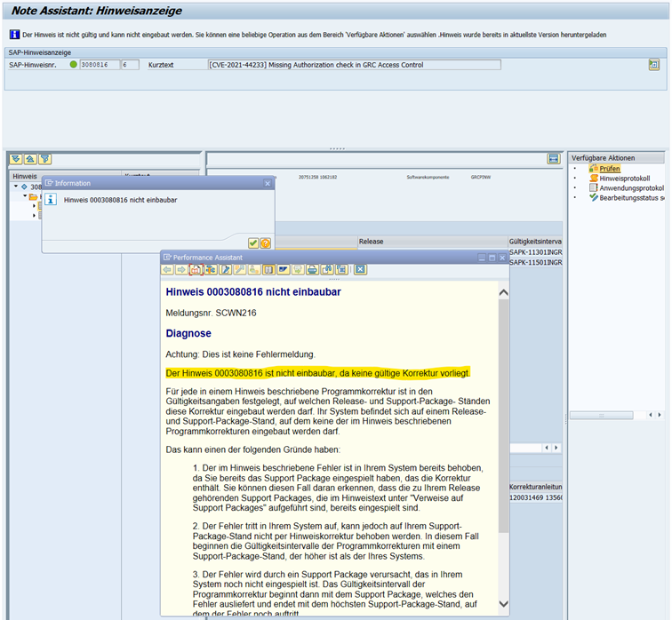
Task: Click the Performance Assistant vertical scrollbar thumb
Action: [x=504, y=416]
